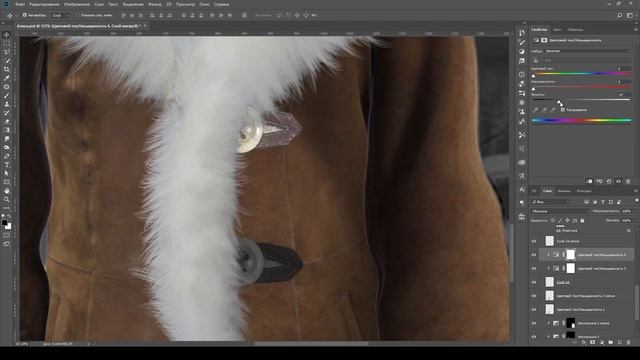
Task: Select the Properties tab
Action: (x=539, y=30)
